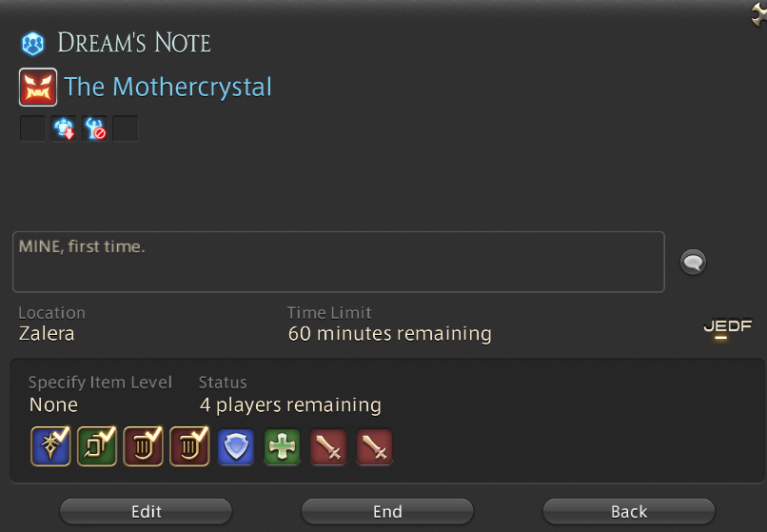This screenshot has height=532, width=767.
Task: Select the checked blue tank job slot
Action: [50, 446]
